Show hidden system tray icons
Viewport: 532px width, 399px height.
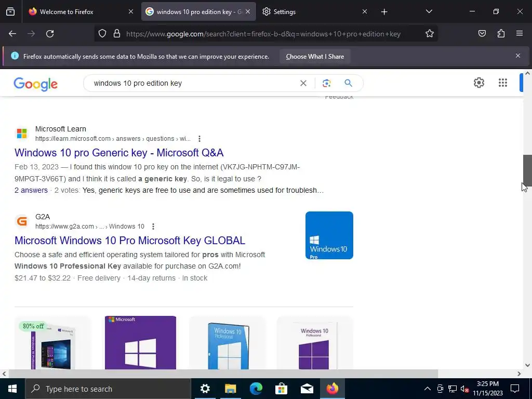coord(428,389)
